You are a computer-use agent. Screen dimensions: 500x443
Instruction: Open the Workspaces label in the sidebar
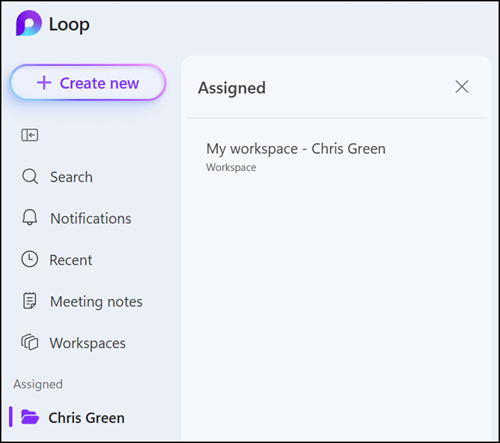click(88, 343)
